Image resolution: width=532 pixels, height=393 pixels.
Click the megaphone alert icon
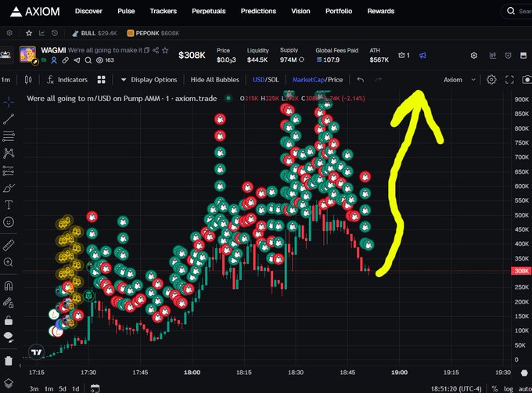(422, 56)
